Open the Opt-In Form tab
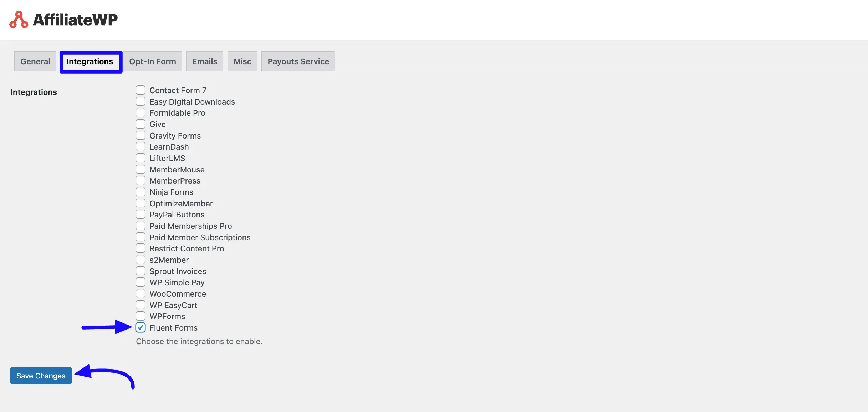The width and height of the screenshot is (868, 412). pos(153,61)
